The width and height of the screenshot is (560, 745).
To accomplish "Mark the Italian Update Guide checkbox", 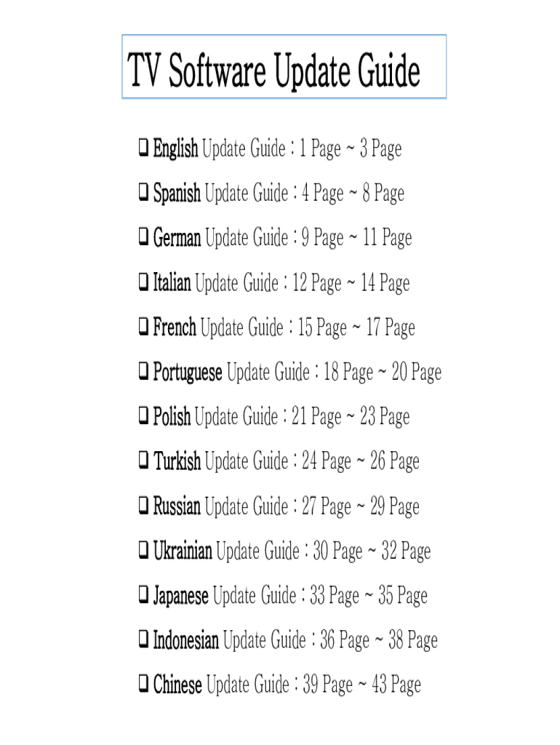I will [x=143, y=283].
